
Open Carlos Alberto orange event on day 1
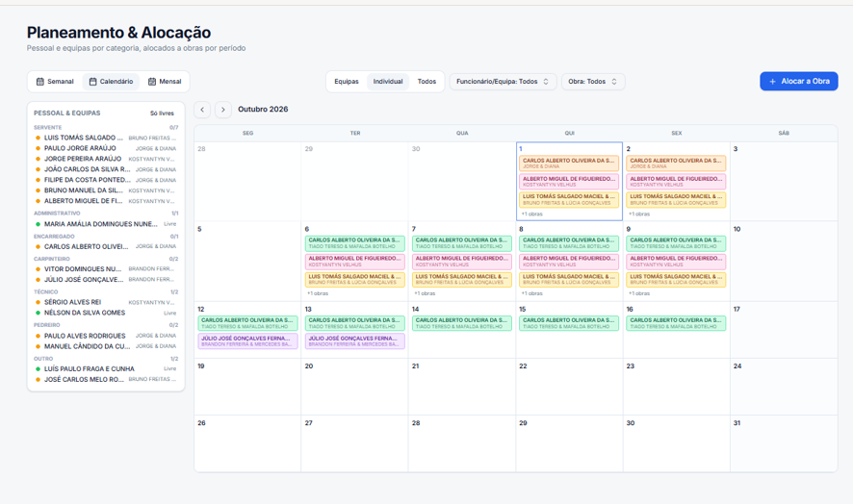pyautogui.click(x=569, y=164)
